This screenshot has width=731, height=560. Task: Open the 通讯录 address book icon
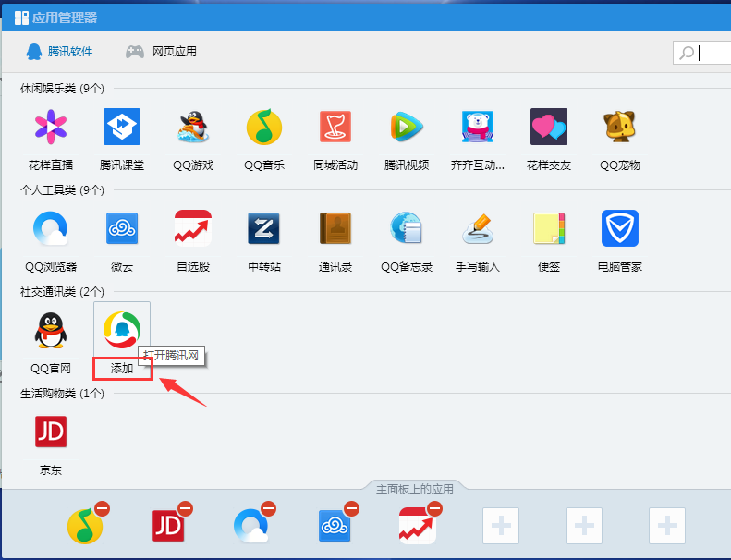(335, 228)
